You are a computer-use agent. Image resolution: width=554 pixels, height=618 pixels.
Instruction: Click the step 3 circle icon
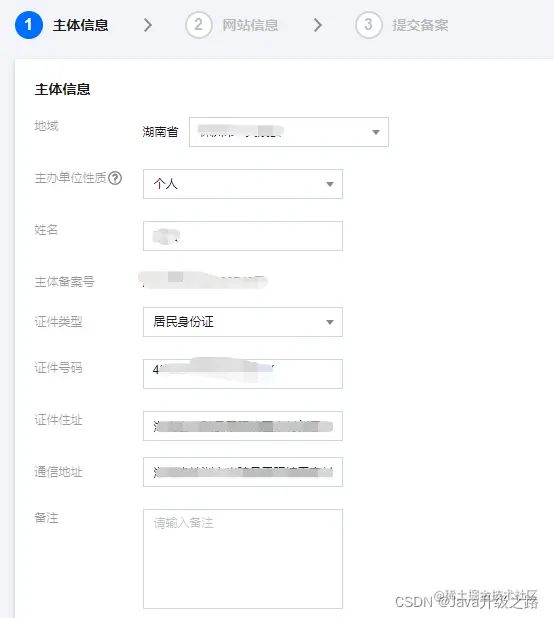click(368, 25)
